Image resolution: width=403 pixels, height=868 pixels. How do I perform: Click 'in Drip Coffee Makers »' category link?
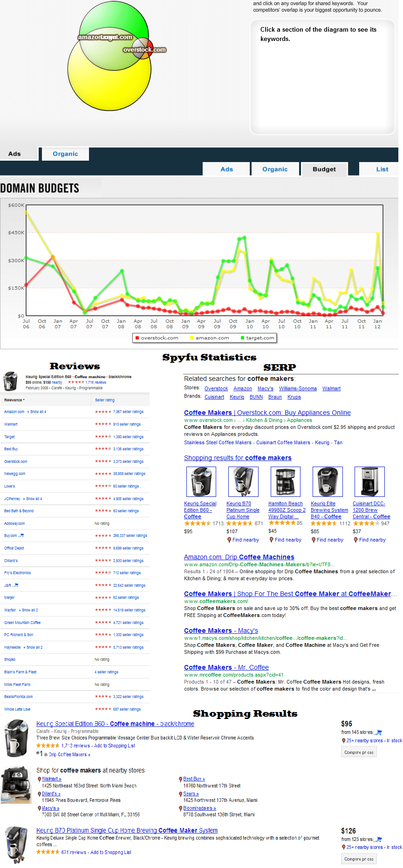point(67,754)
